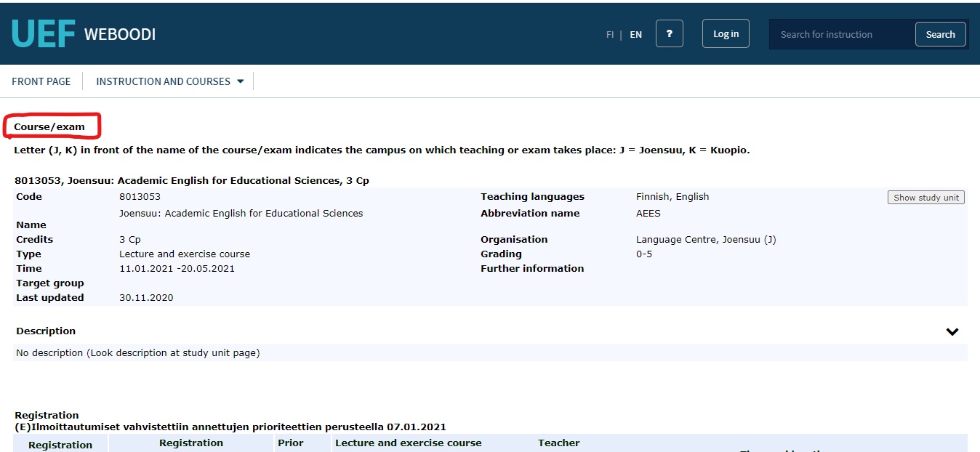
Task: Click the Description section header
Action: click(x=46, y=331)
